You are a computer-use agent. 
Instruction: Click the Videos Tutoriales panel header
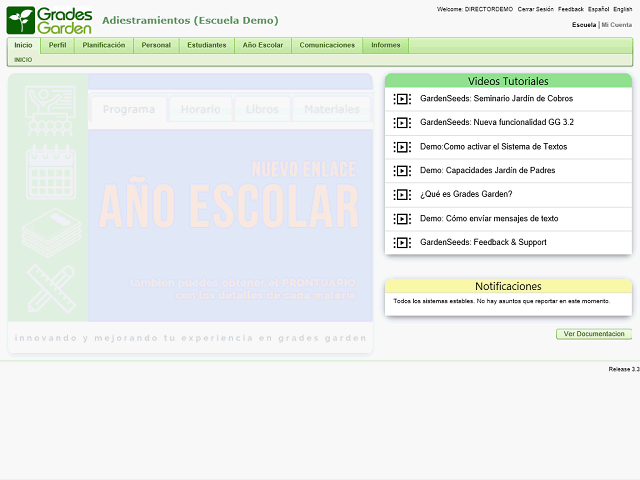pyautogui.click(x=508, y=81)
